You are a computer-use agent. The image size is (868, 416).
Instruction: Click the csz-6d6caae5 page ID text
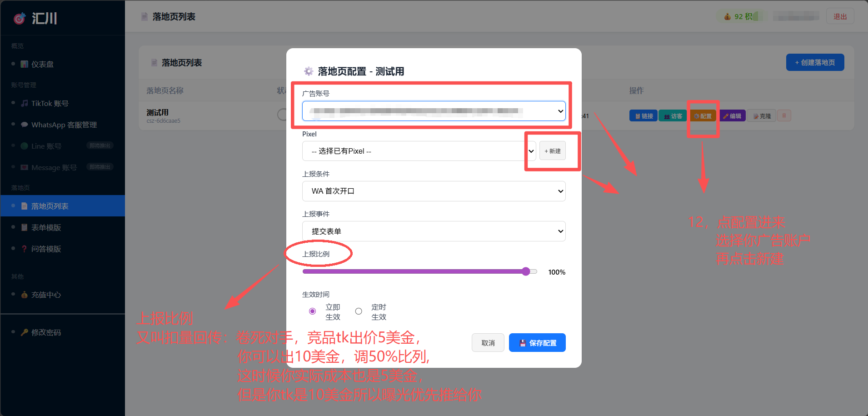coord(163,121)
